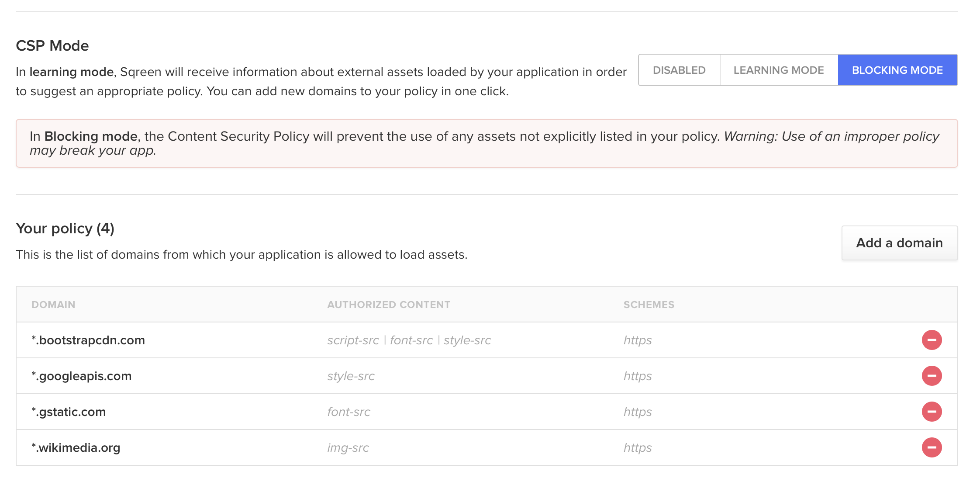The height and width of the screenshot is (492, 980).
Task: Click font-src content for gstatic.com
Action: click(349, 412)
